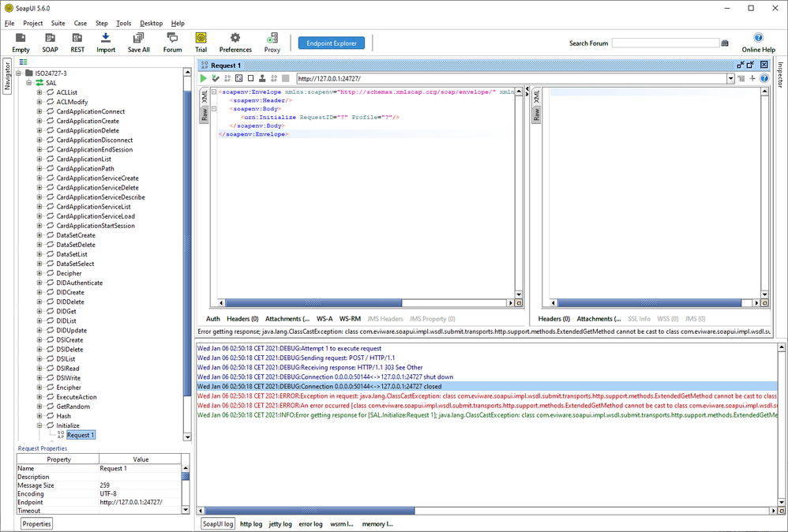Click the Trial toolbar icon

click(x=201, y=43)
